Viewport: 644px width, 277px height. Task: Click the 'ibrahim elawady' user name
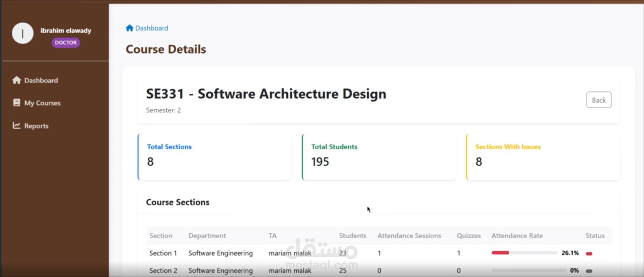pos(66,31)
